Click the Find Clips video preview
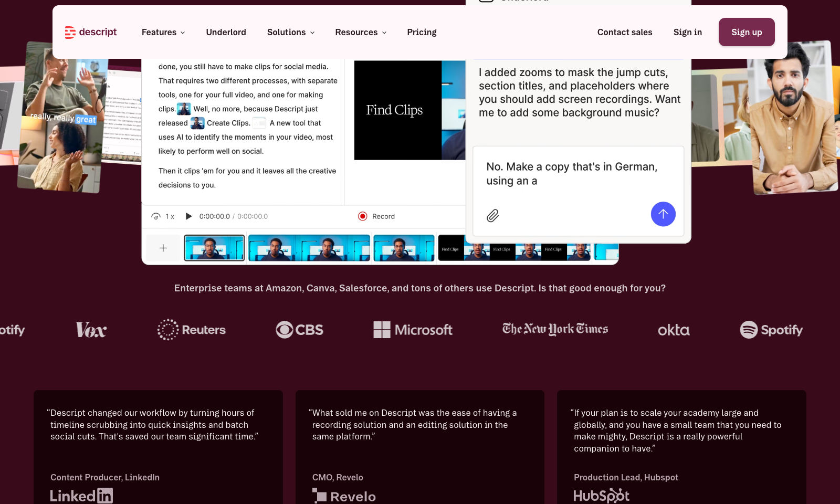Viewport: 840px width, 504px height. click(409, 110)
